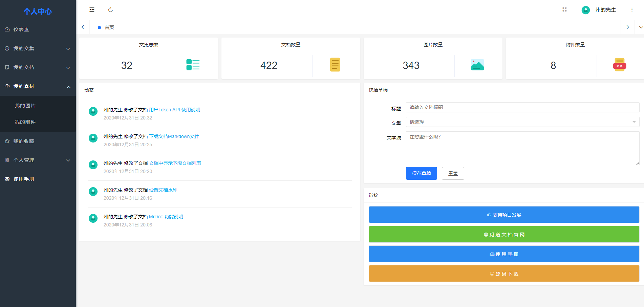Screen dimensions: 644x307
Task: Open the 文集 请选择 dropdown
Action: point(522,122)
